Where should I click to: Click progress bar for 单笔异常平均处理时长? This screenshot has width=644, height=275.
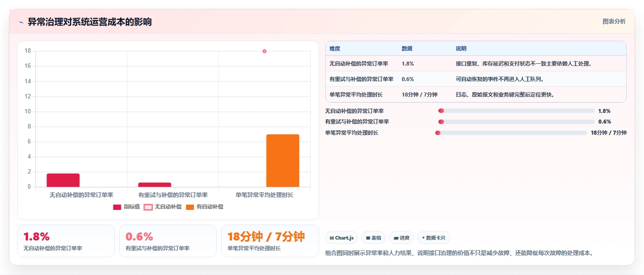pos(511,133)
